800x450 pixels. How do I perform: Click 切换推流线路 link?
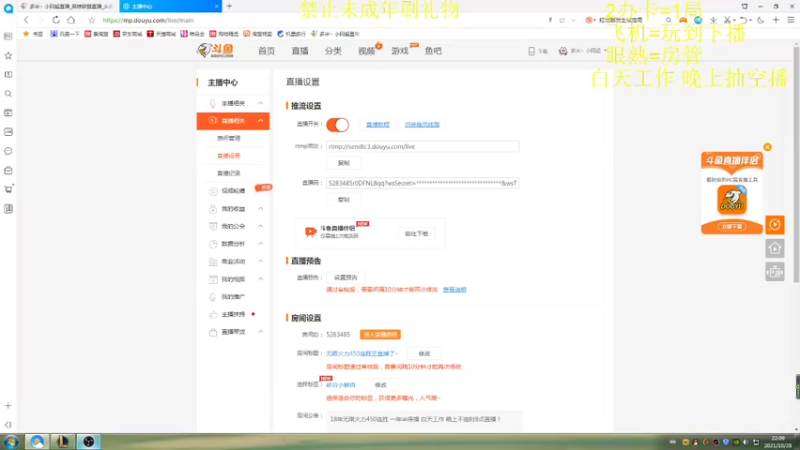point(422,124)
